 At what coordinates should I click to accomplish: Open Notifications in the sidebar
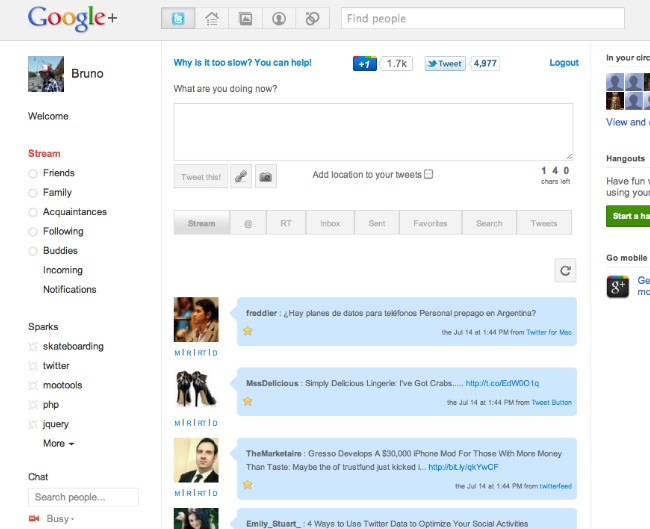pos(70,289)
